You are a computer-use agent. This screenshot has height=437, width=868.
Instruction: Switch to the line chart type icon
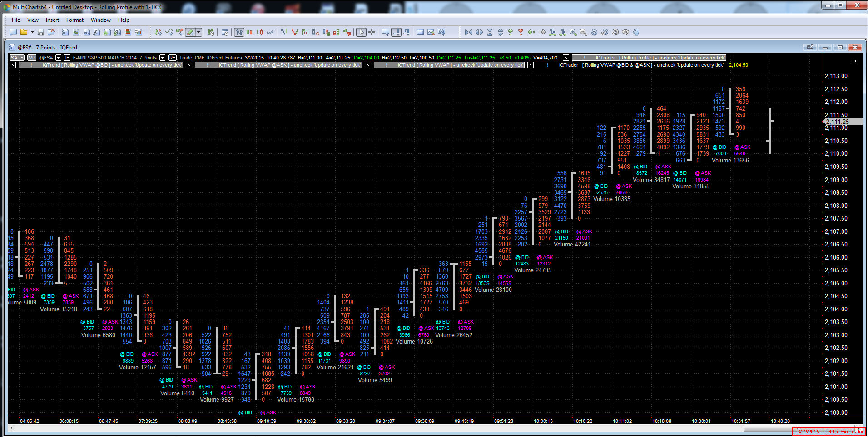pyautogui.click(x=270, y=32)
